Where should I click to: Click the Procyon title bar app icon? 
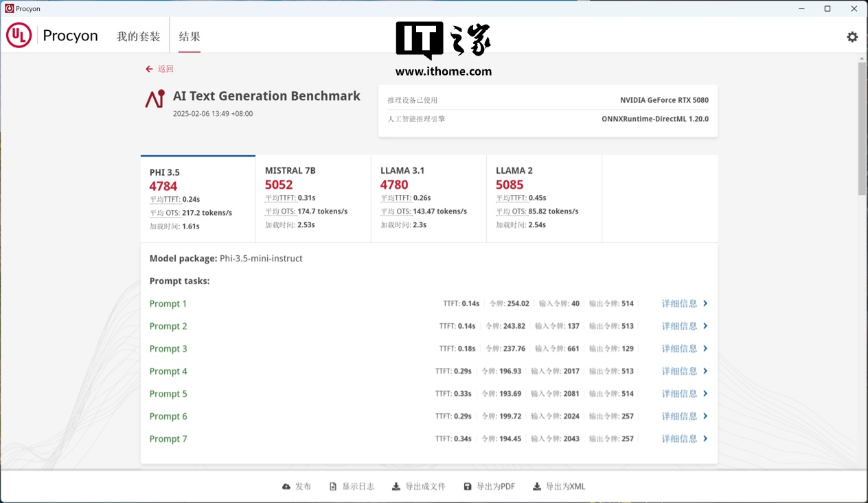(x=9, y=8)
